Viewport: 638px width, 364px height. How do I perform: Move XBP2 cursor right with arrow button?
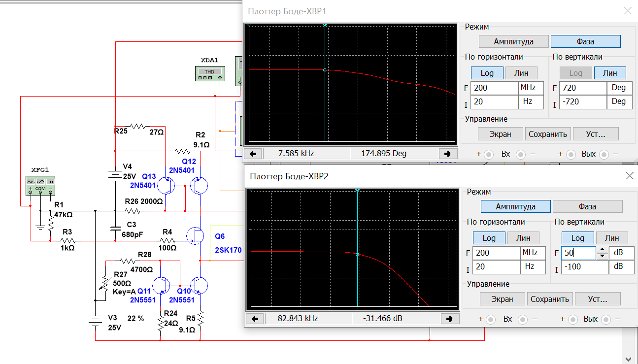(x=449, y=319)
